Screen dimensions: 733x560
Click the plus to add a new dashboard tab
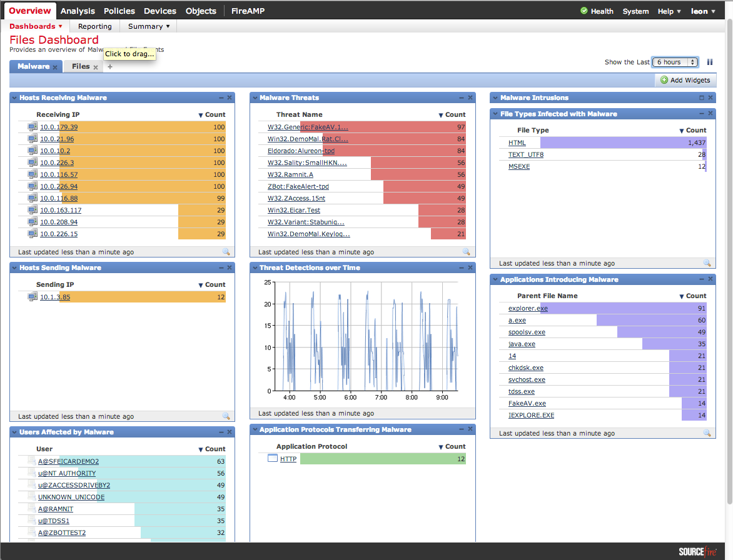pos(110,66)
